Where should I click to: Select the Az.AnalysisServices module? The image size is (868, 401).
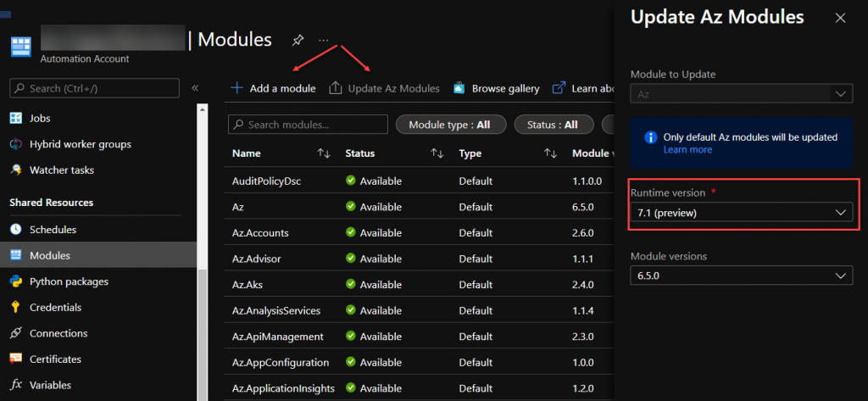coord(276,311)
